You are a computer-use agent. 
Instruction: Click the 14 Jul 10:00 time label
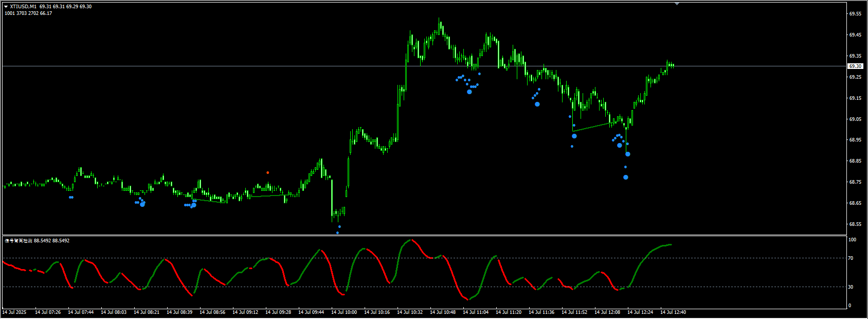[x=344, y=312]
